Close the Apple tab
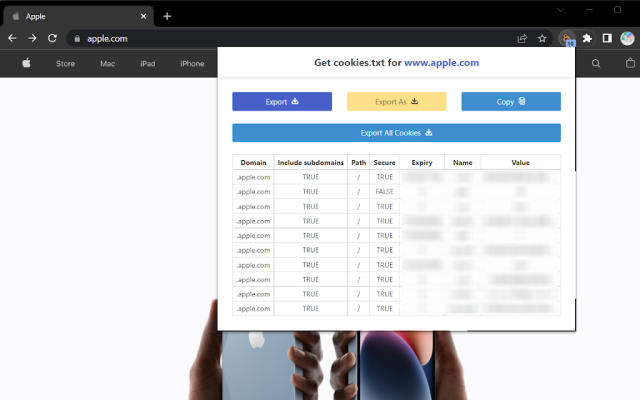Image resolution: width=640 pixels, height=400 pixels. coord(143,16)
